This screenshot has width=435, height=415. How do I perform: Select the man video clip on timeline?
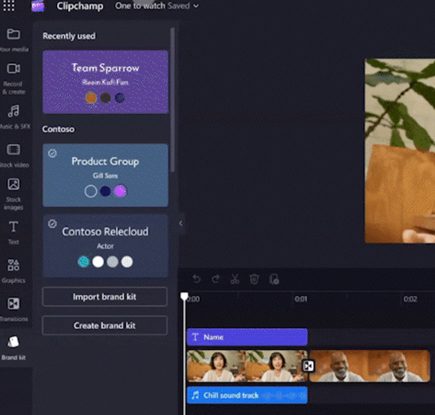tap(370, 366)
